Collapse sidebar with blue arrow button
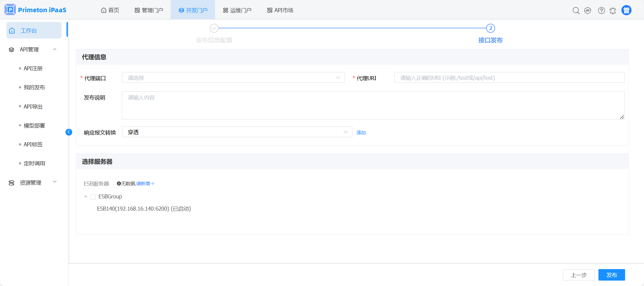644x286 pixels. (x=69, y=132)
